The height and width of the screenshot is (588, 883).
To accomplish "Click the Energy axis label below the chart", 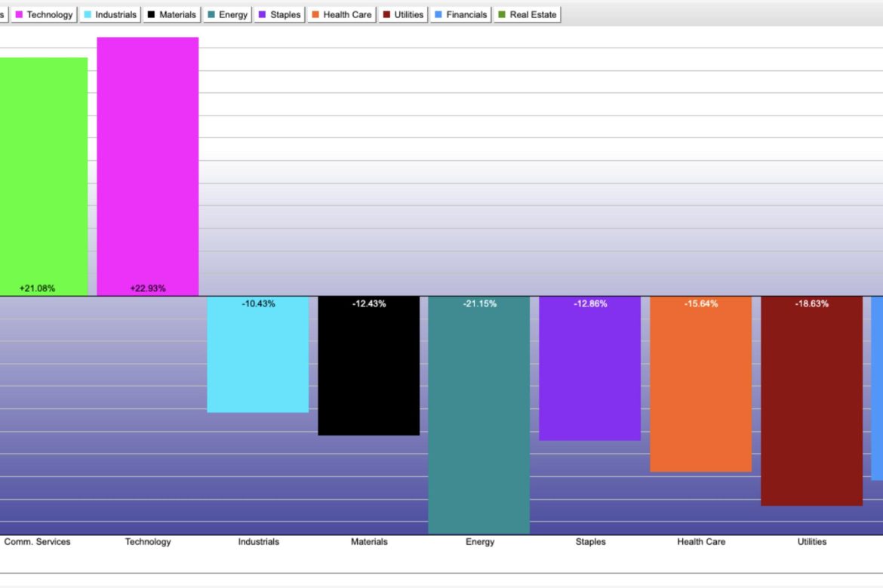I will point(480,542).
